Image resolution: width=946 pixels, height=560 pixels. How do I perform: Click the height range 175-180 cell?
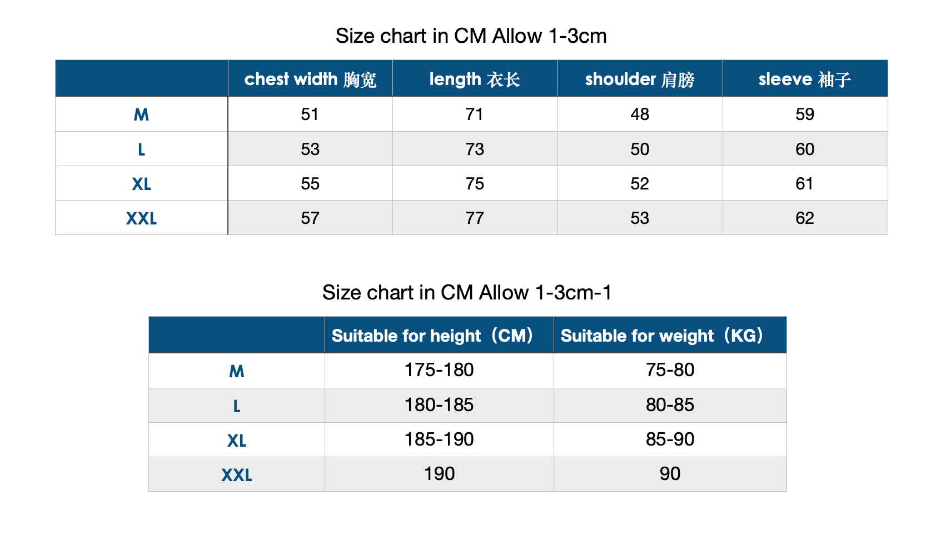coord(439,371)
